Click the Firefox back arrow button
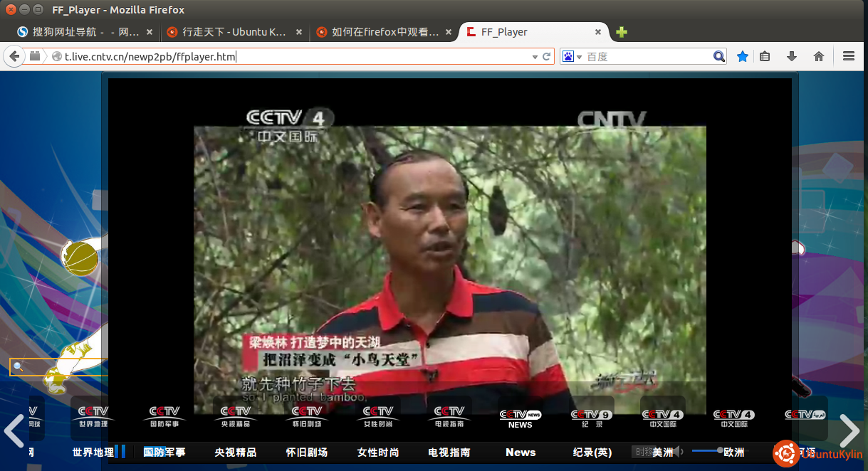Viewport: 868px width, 471px height. [14, 56]
